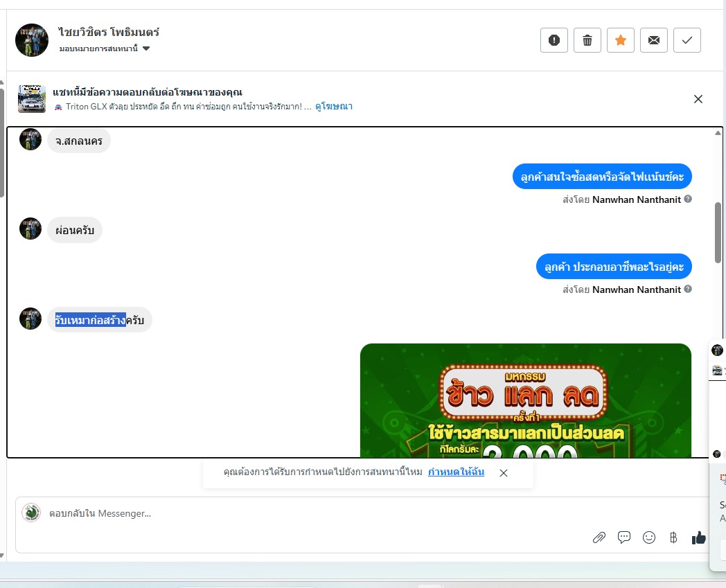Close the assignment suggestion popup
This screenshot has width=726, height=588.
504,473
